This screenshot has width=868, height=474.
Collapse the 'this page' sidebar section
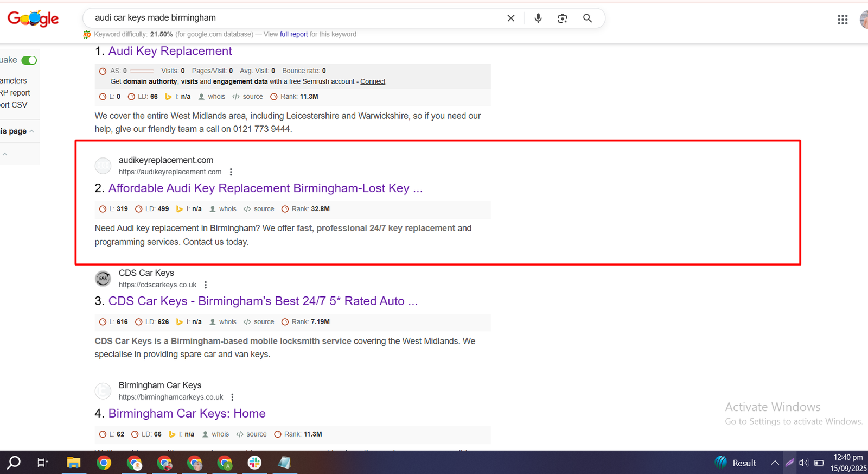point(31,131)
